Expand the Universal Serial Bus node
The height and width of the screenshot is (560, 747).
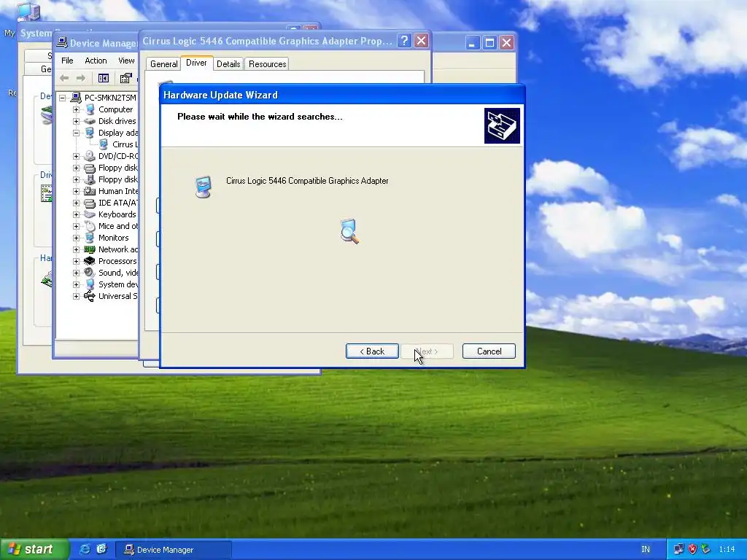[x=76, y=296]
